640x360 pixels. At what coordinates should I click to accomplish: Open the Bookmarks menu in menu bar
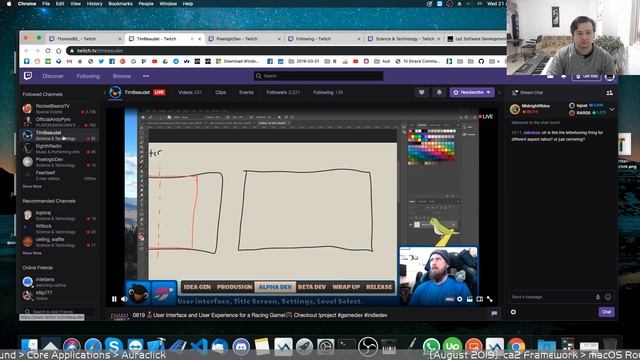tap(120, 4)
